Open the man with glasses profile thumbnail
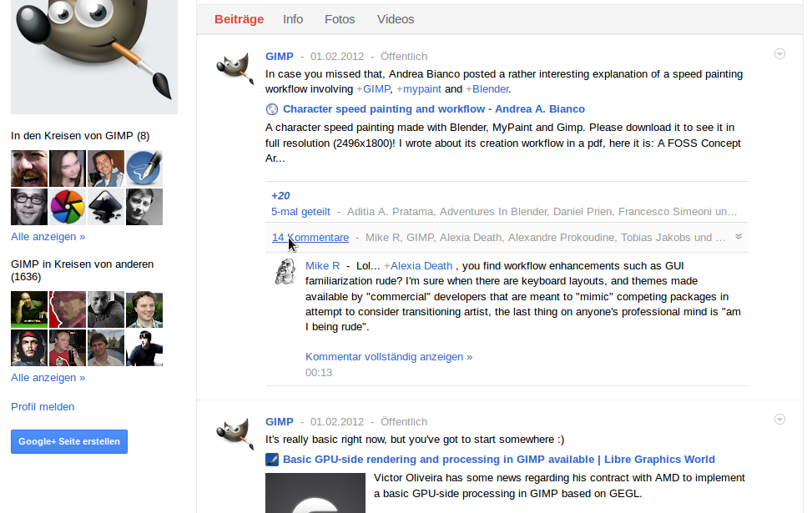Image resolution: width=812 pixels, height=513 pixels. click(x=29, y=207)
